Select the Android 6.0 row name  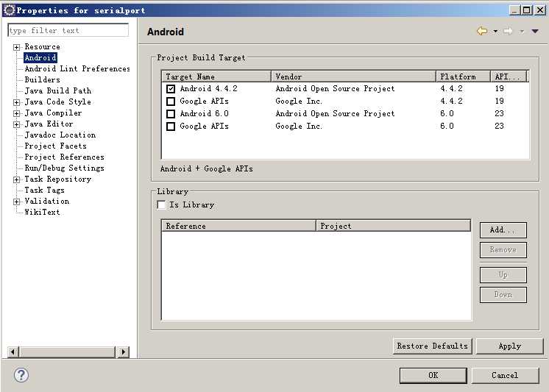pos(204,114)
